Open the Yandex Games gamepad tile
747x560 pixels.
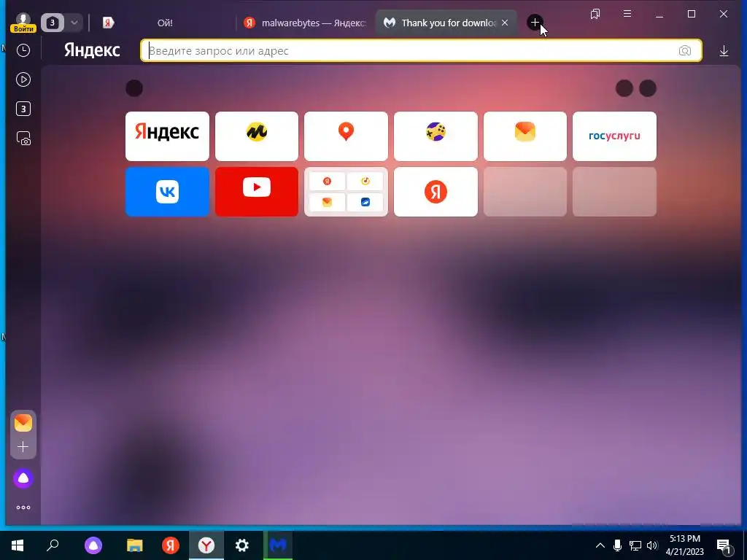(x=436, y=136)
